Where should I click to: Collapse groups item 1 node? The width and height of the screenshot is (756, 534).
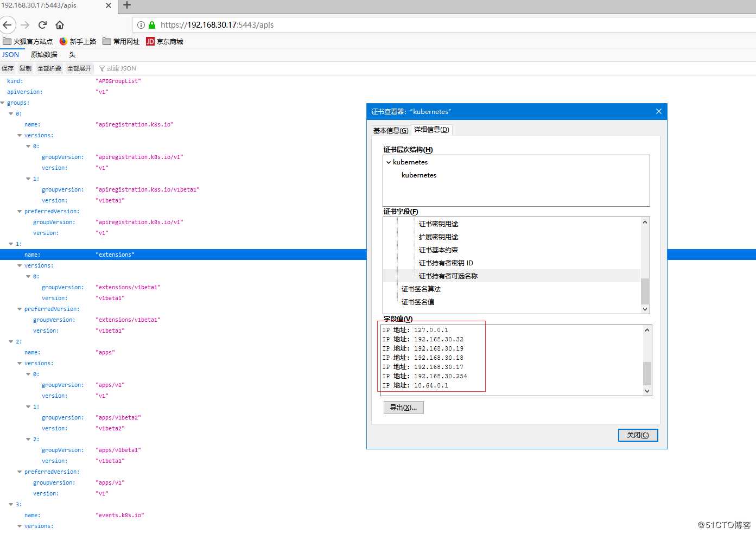point(11,244)
